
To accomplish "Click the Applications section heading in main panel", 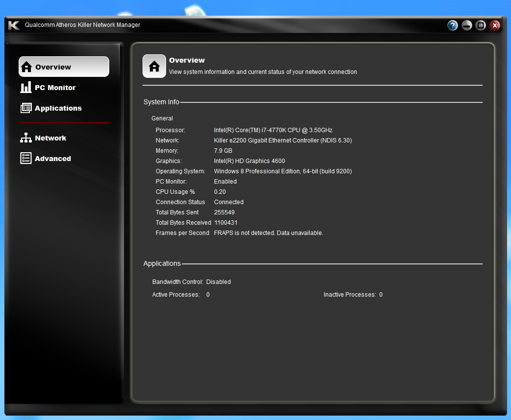I will [x=162, y=263].
